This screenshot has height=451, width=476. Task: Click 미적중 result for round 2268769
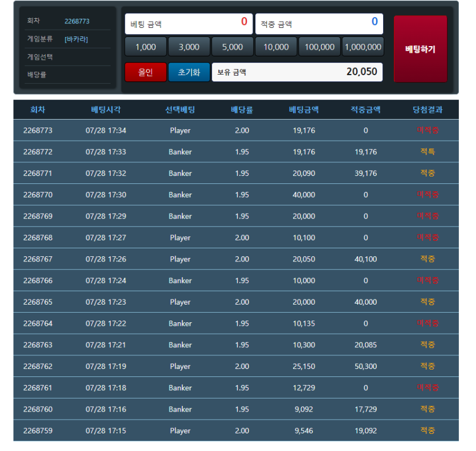tap(428, 216)
